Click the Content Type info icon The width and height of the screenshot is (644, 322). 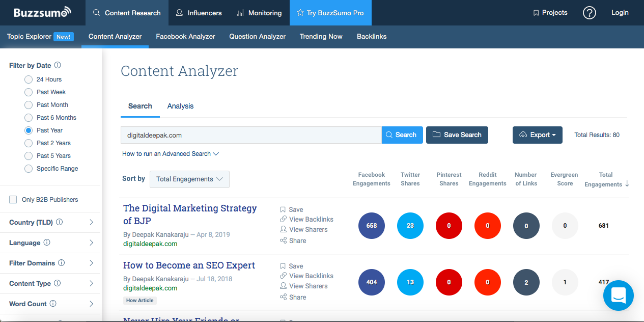57,283
